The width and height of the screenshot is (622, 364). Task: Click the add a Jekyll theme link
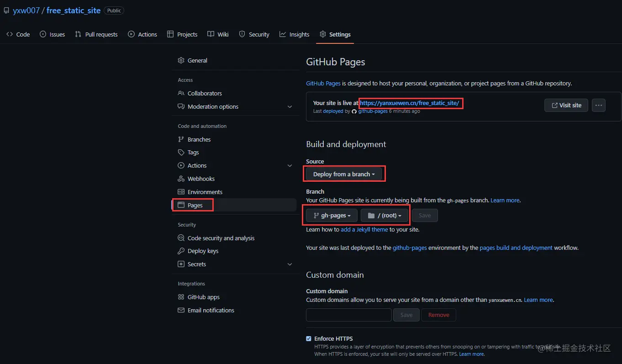[x=364, y=229]
